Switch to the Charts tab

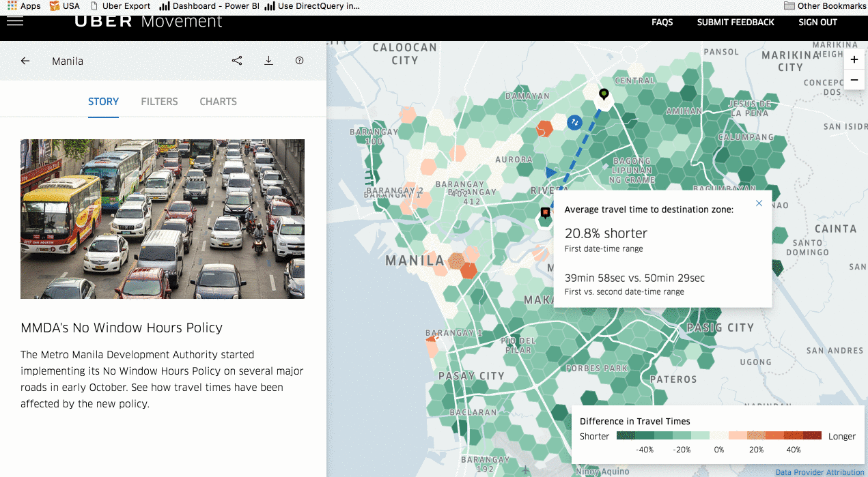tap(218, 102)
